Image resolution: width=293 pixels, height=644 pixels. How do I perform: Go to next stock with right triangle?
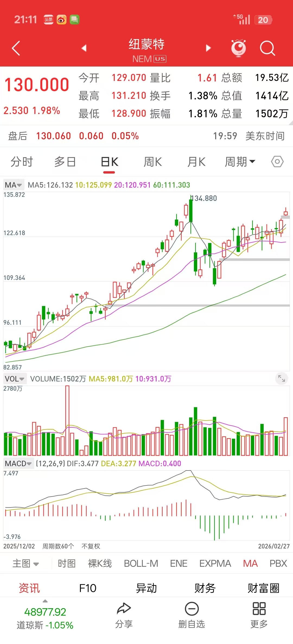click(208, 48)
